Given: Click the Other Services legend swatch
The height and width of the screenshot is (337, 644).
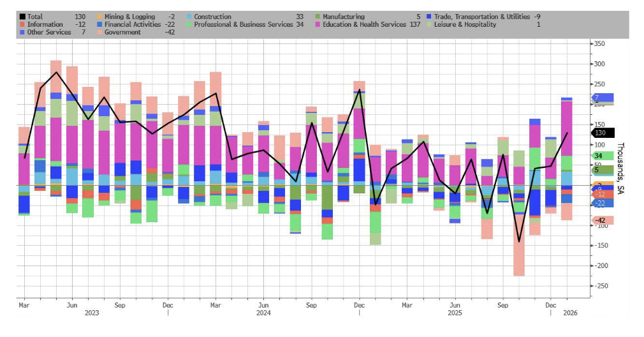Looking at the screenshot, I should [22, 32].
